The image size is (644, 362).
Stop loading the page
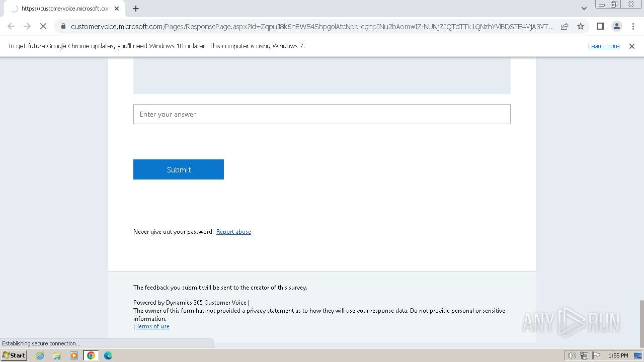43,26
